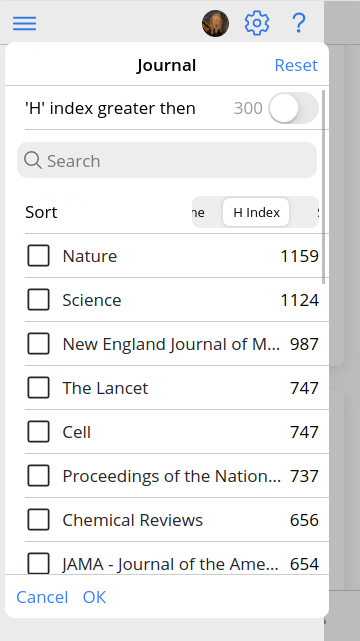
Task: Focus the journal Search field
Action: pyautogui.click(x=167, y=160)
